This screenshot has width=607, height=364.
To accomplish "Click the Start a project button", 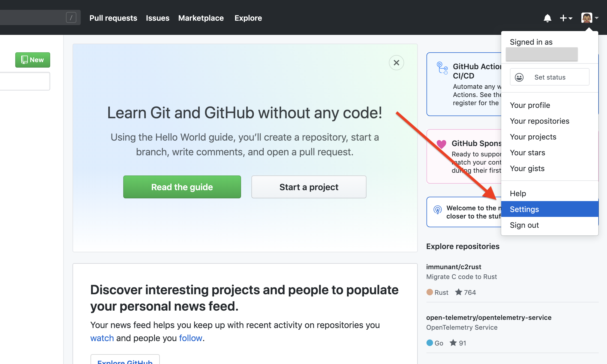I will pos(309,187).
